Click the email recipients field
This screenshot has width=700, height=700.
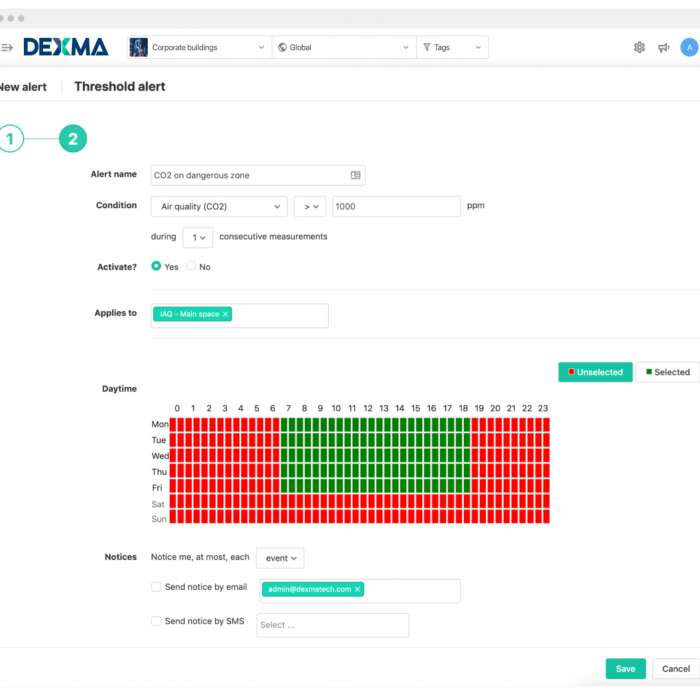pos(360,591)
